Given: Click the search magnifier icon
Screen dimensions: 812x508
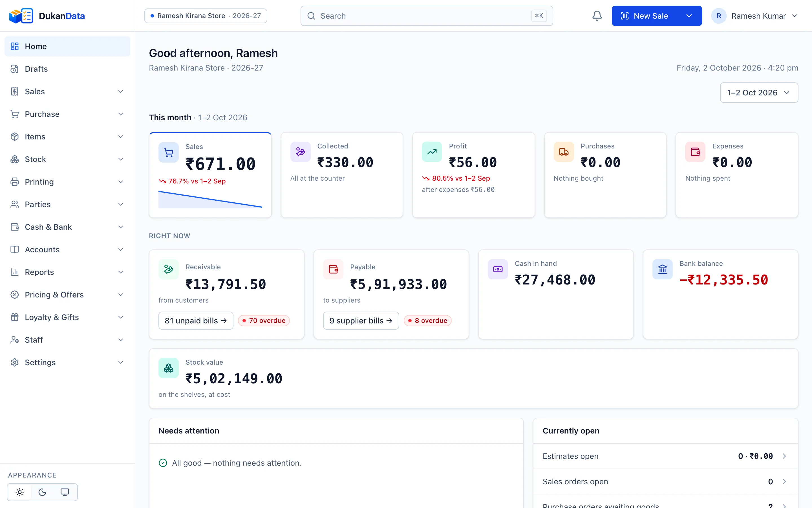Looking at the screenshot, I should click(x=311, y=16).
